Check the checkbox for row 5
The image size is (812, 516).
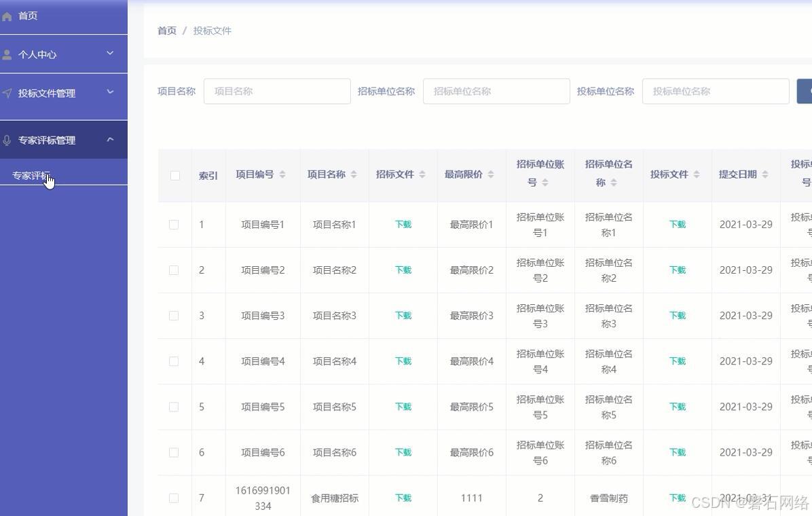click(x=174, y=407)
